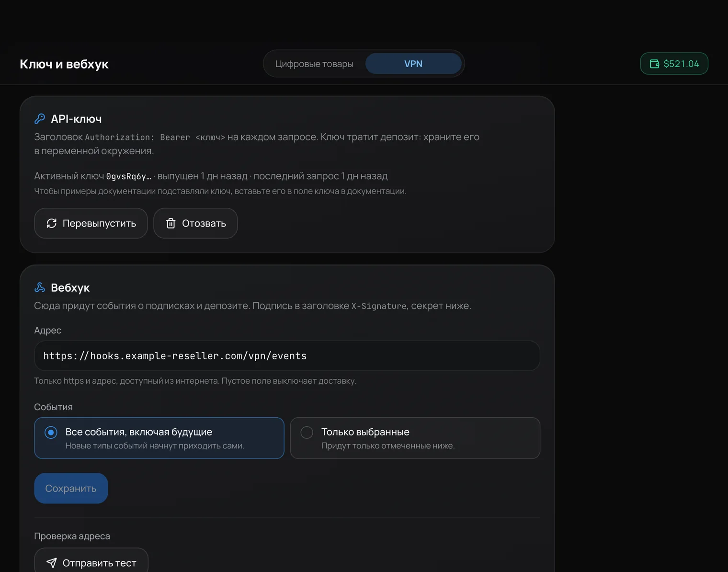Viewport: 728px width, 572px height.
Task: Click the wallet icon in balance badge
Action: pos(654,64)
